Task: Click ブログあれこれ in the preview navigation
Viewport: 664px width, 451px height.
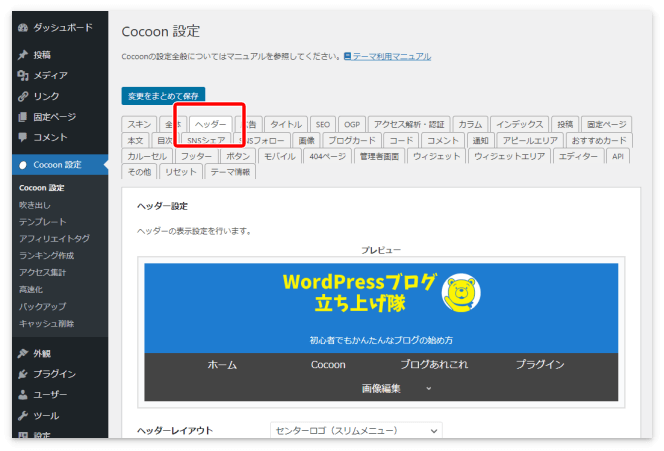Action: pyautogui.click(x=434, y=365)
